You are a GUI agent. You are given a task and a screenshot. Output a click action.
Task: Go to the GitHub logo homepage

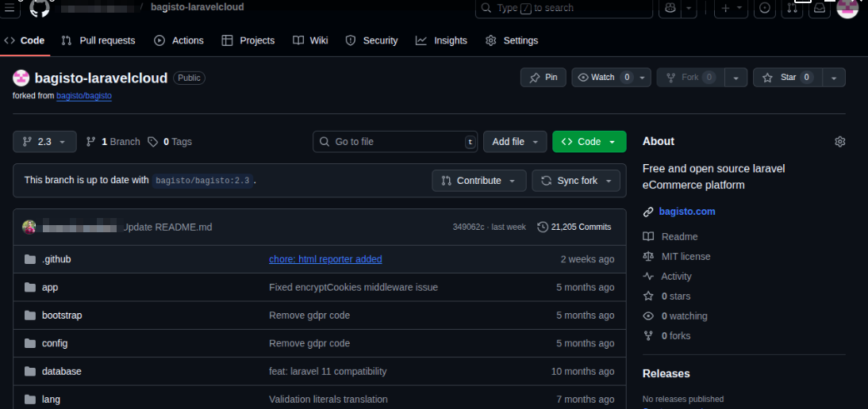click(x=40, y=8)
